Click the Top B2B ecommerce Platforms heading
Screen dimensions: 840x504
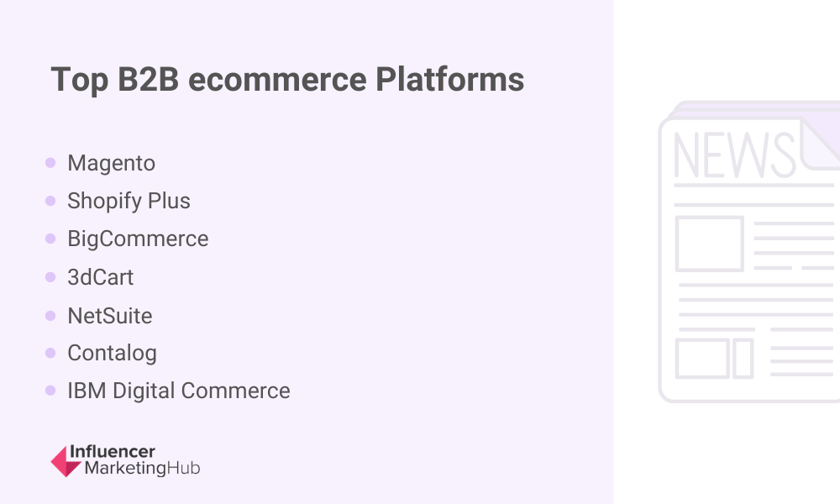tap(287, 80)
